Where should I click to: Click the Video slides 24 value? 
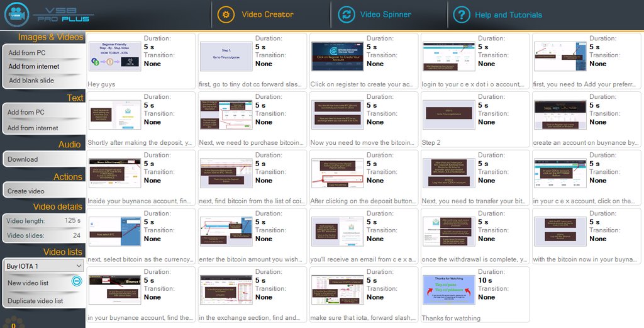[x=77, y=235]
